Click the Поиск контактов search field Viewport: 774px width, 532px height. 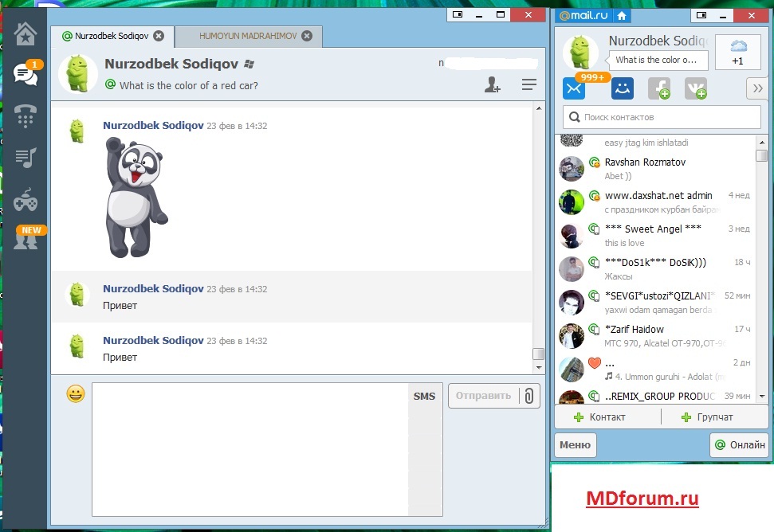coord(662,117)
